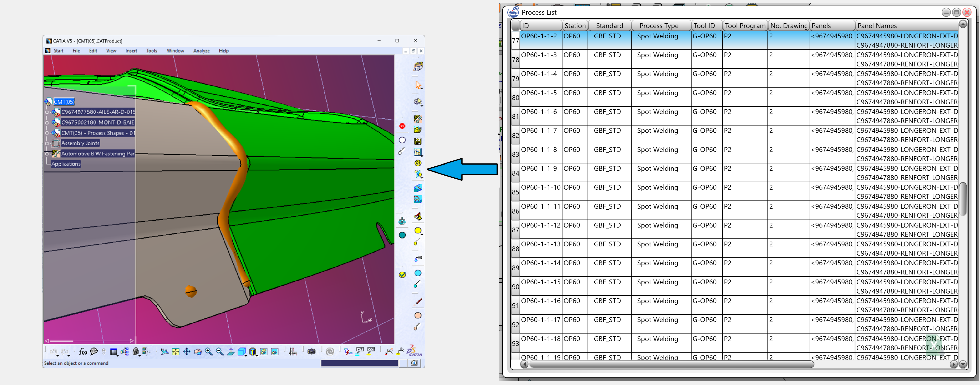Open the Analyze menu
The height and width of the screenshot is (385, 980).
(x=201, y=51)
